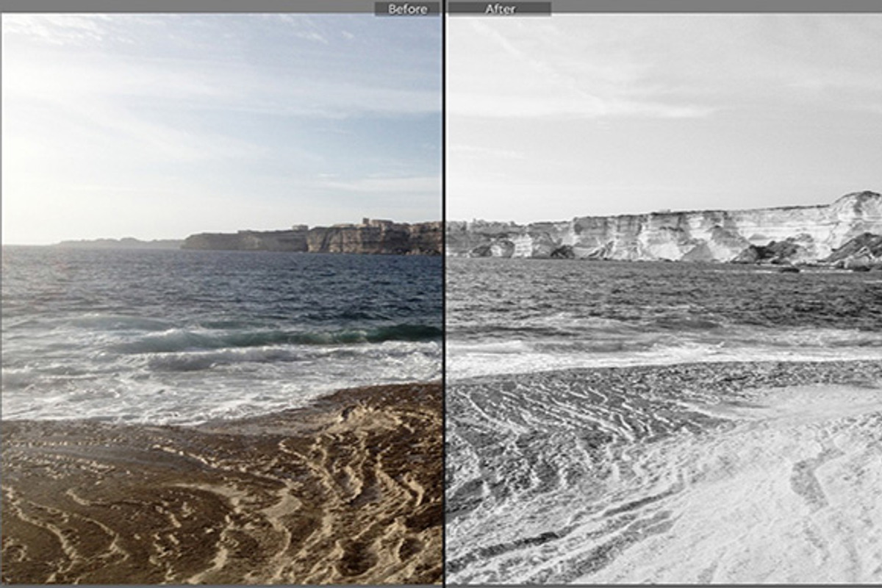Click the After label
The width and height of the screenshot is (882, 588).
coord(500,9)
